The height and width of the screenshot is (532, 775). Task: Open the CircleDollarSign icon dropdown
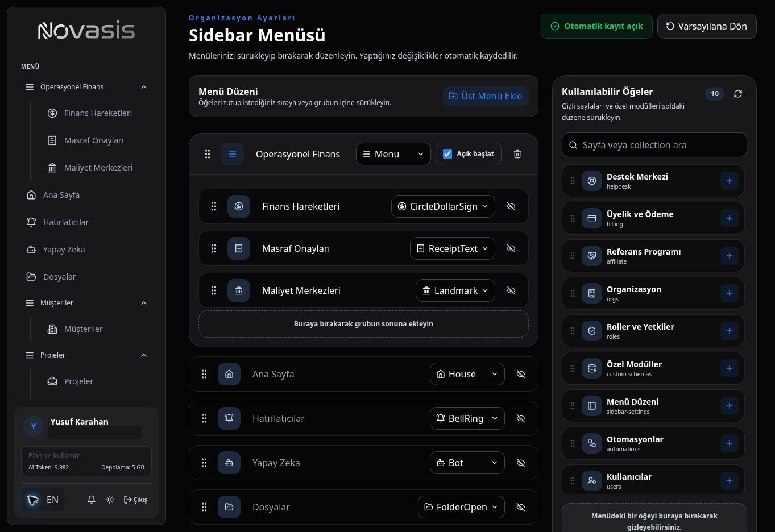(x=443, y=206)
